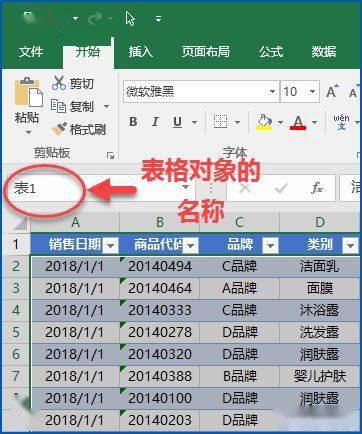Click the Redo arrow in quick access toolbar
The height and width of the screenshot is (434, 362).
tap(95, 18)
